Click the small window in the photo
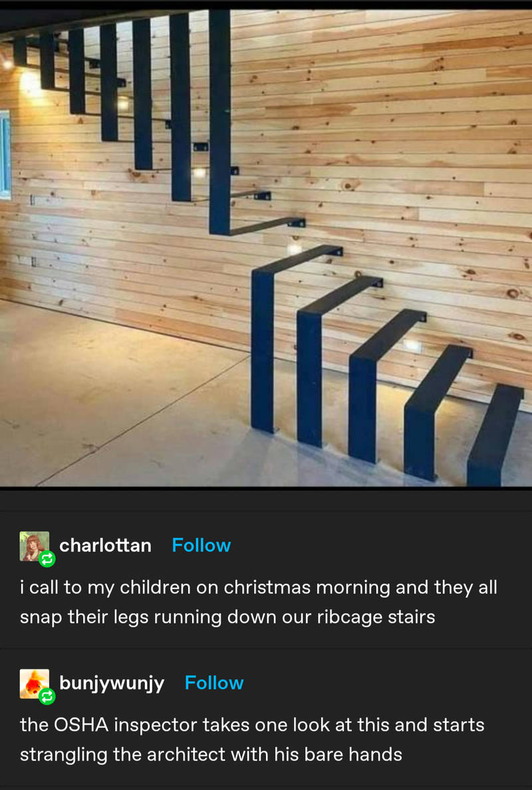This screenshot has width=532, height=790. (x=5, y=155)
